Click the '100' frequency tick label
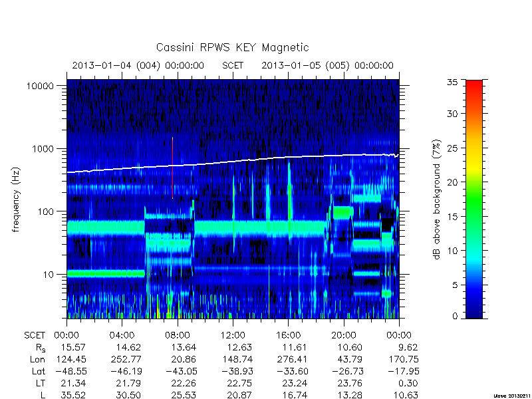Screen dimensions: 532x399 tap(46, 211)
